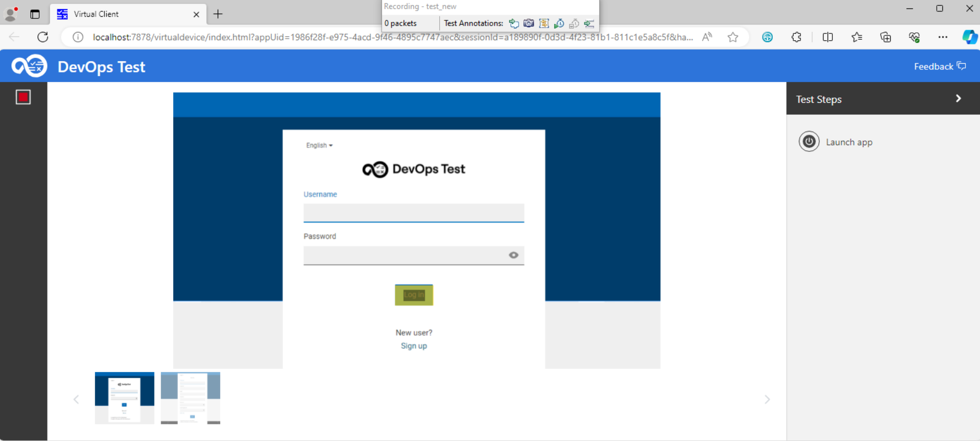Screen dimensions: 980x441
Task: Refresh the browser page
Action: pyautogui.click(x=43, y=37)
